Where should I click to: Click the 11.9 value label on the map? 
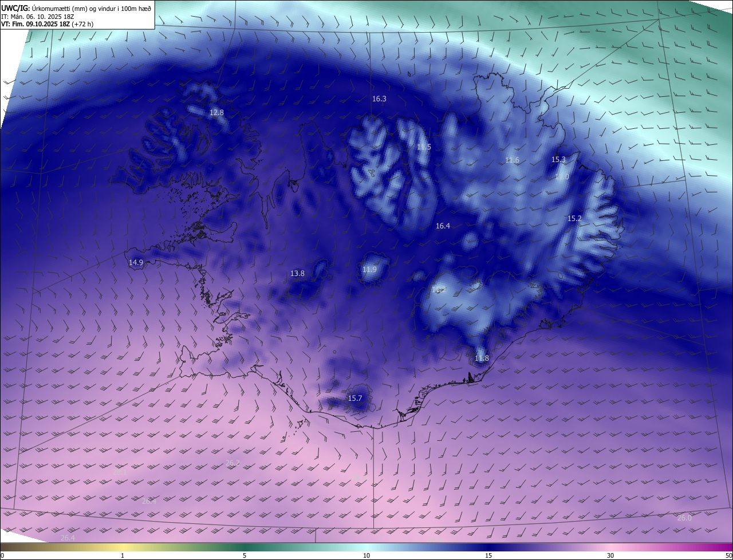369,270
